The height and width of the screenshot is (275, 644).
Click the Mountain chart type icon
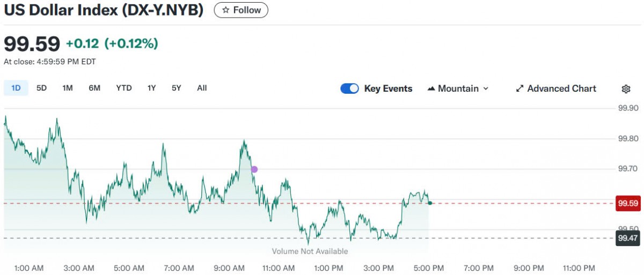[x=431, y=89]
